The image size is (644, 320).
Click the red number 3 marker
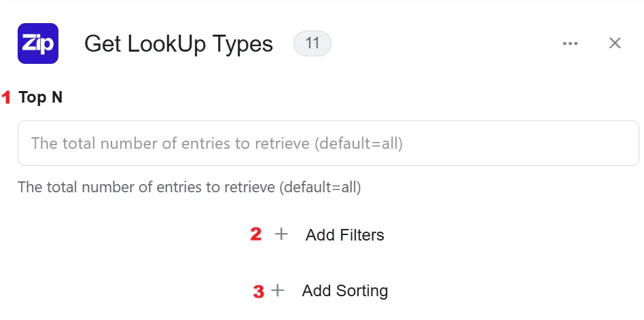(258, 291)
